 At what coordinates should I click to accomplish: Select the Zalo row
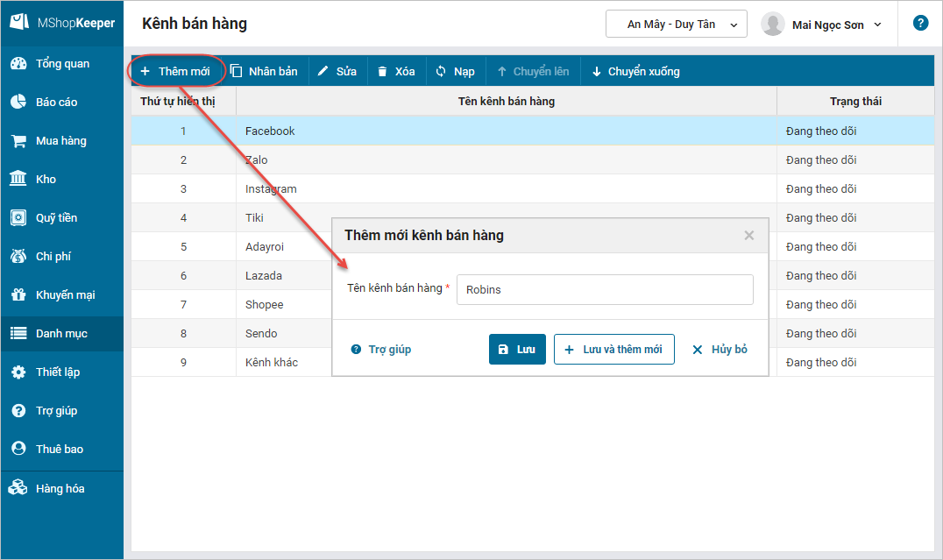coord(533,160)
